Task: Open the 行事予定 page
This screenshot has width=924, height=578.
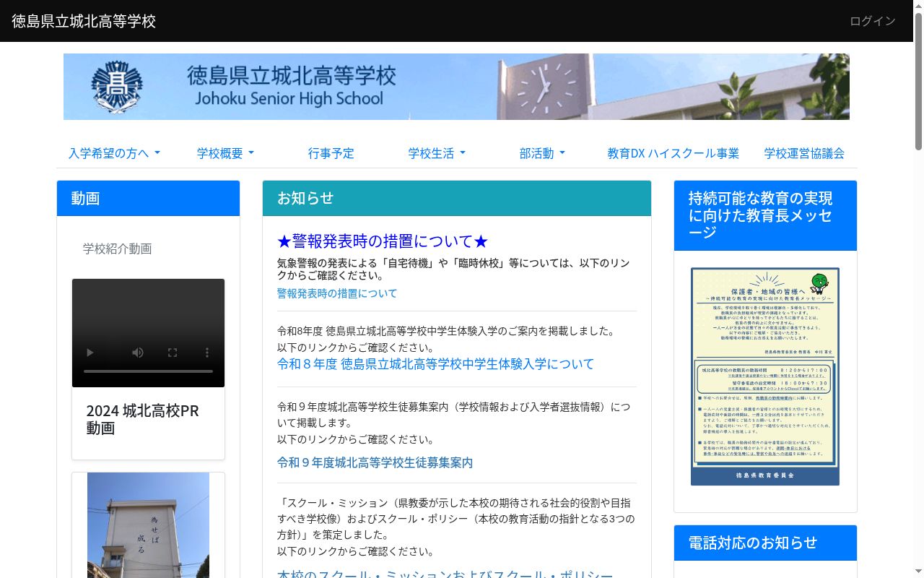Action: (331, 153)
